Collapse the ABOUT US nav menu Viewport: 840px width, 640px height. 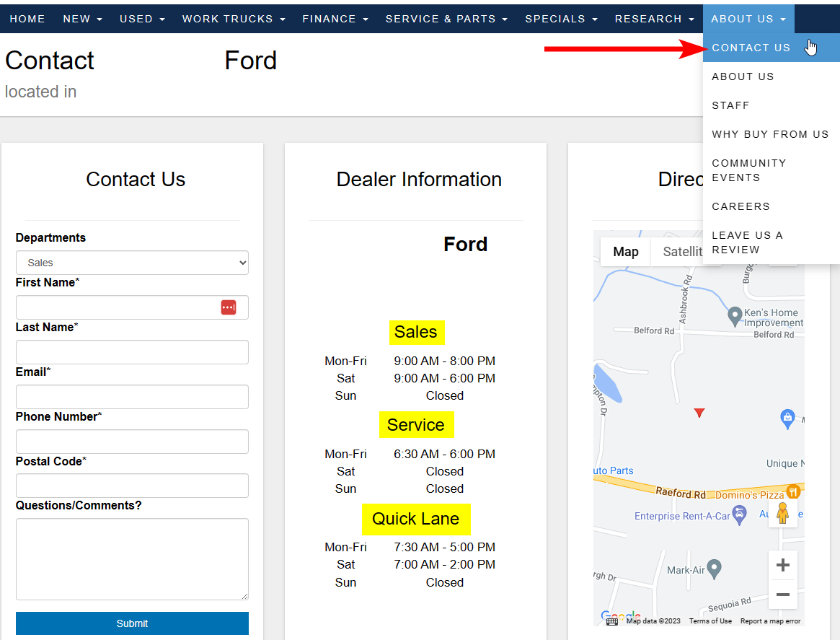coord(748,19)
